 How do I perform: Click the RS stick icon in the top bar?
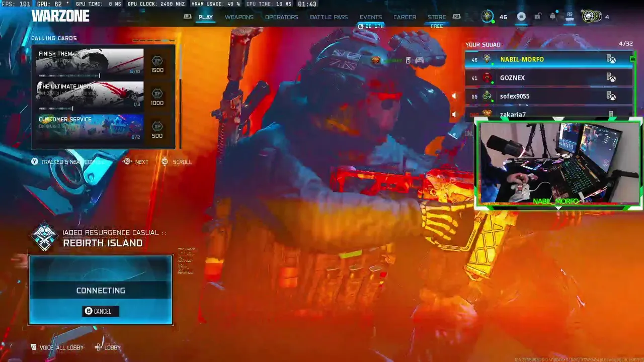(570, 16)
